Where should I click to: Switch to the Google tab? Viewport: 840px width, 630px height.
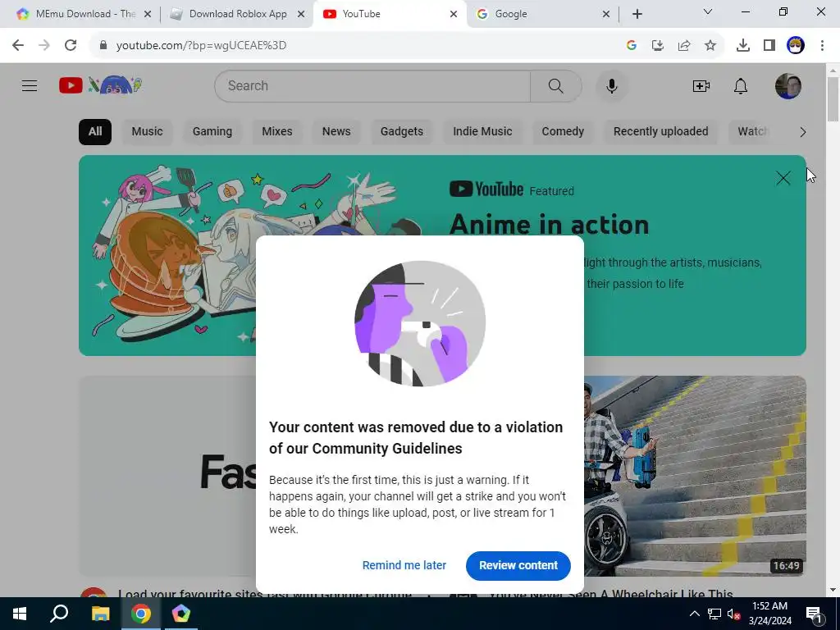(541, 14)
